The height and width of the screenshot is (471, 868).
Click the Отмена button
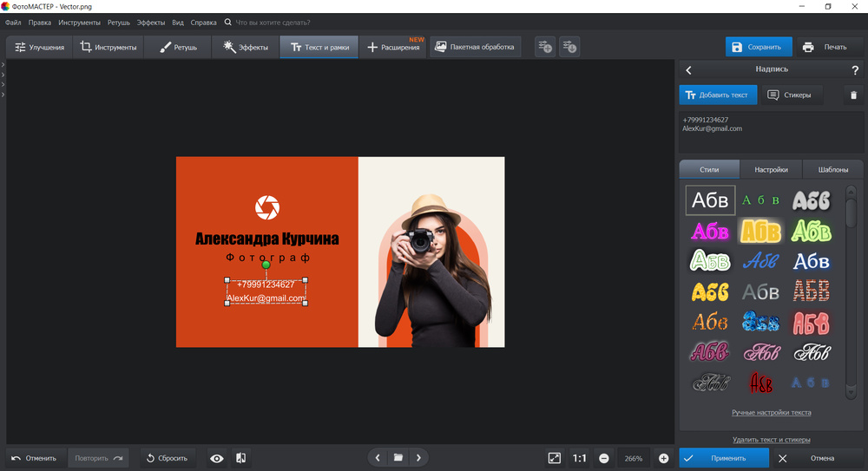point(814,458)
